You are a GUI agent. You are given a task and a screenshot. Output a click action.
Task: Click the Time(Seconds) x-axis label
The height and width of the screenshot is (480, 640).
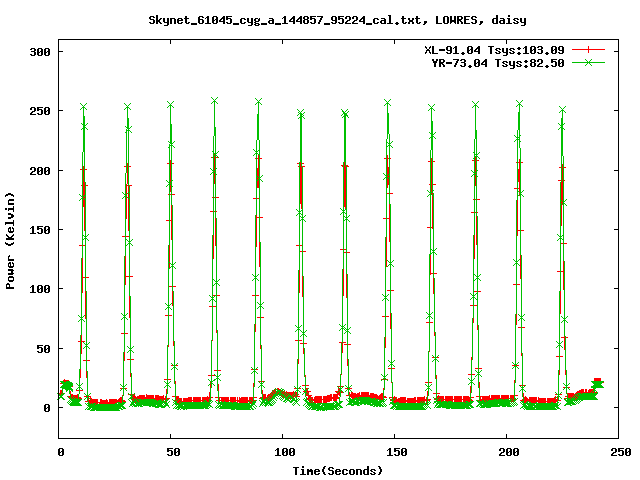pyautogui.click(x=339, y=470)
